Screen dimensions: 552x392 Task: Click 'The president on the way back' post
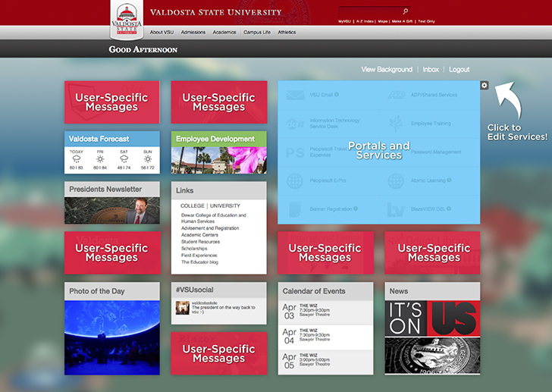[224, 309]
